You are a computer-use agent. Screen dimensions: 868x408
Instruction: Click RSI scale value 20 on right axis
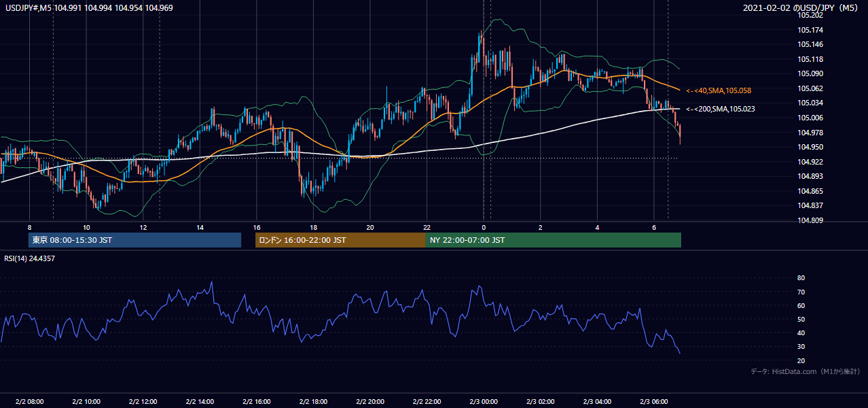pyautogui.click(x=801, y=360)
